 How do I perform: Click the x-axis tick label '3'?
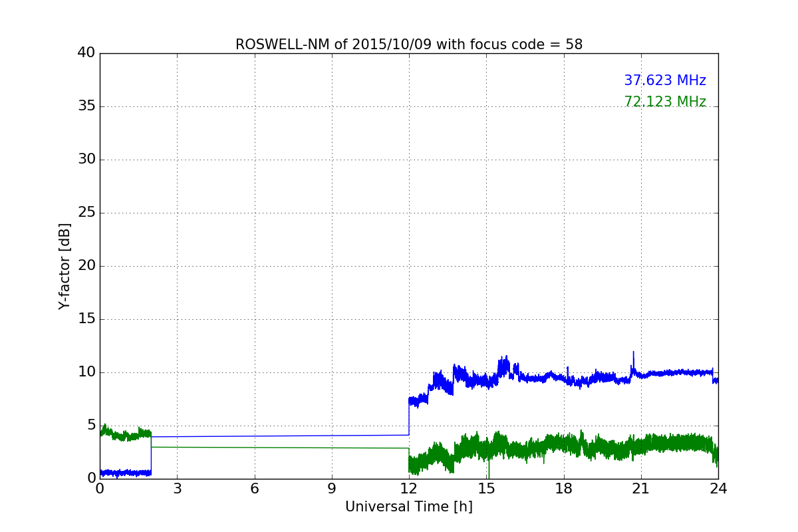[177, 489]
